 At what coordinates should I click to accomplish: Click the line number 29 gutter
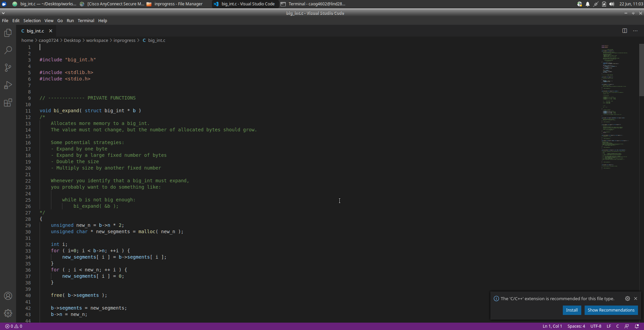pyautogui.click(x=28, y=225)
